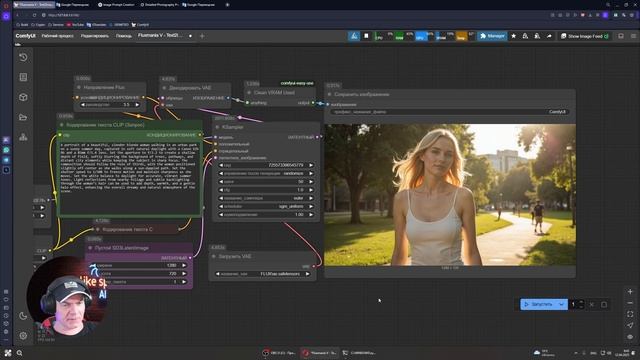Toggle dark theme moon icon
Image resolution: width=640 pixels, height=360 pixels.
[x=23, y=316]
